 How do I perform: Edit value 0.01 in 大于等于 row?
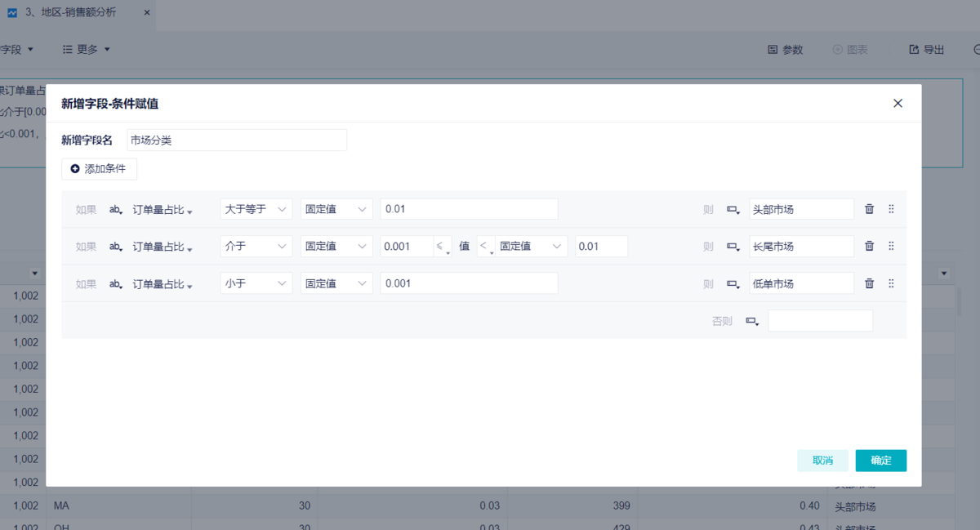[x=469, y=209]
